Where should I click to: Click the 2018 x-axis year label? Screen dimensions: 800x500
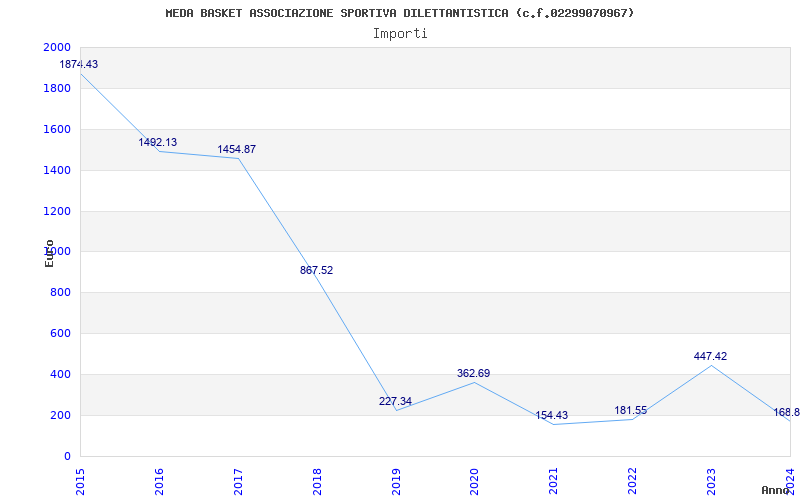[317, 482]
